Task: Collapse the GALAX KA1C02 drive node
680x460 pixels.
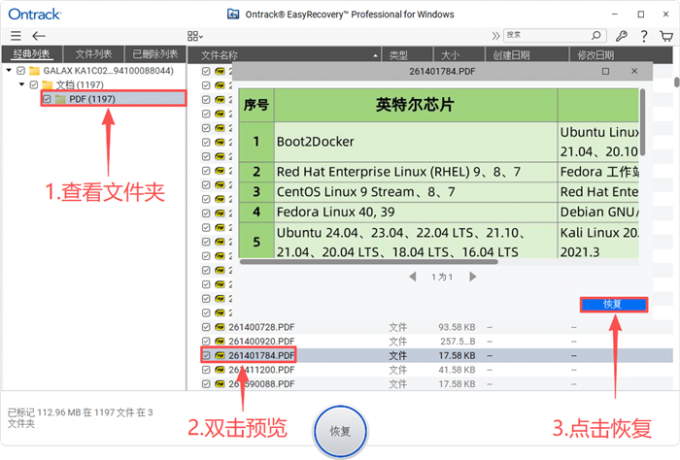Action: [x=9, y=70]
